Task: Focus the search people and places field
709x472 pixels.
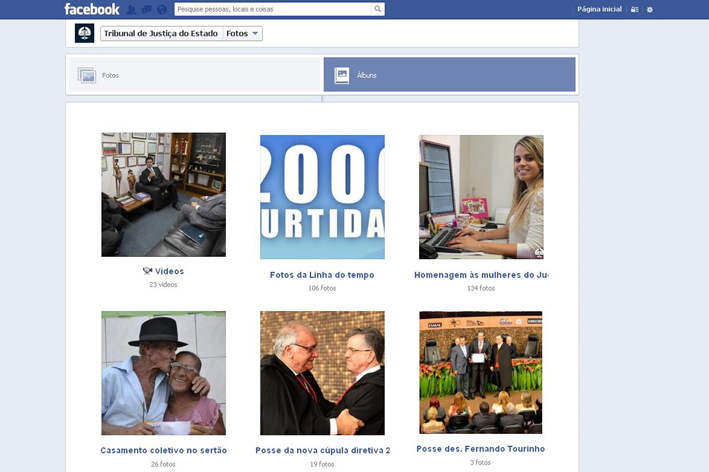Action: tap(272, 9)
